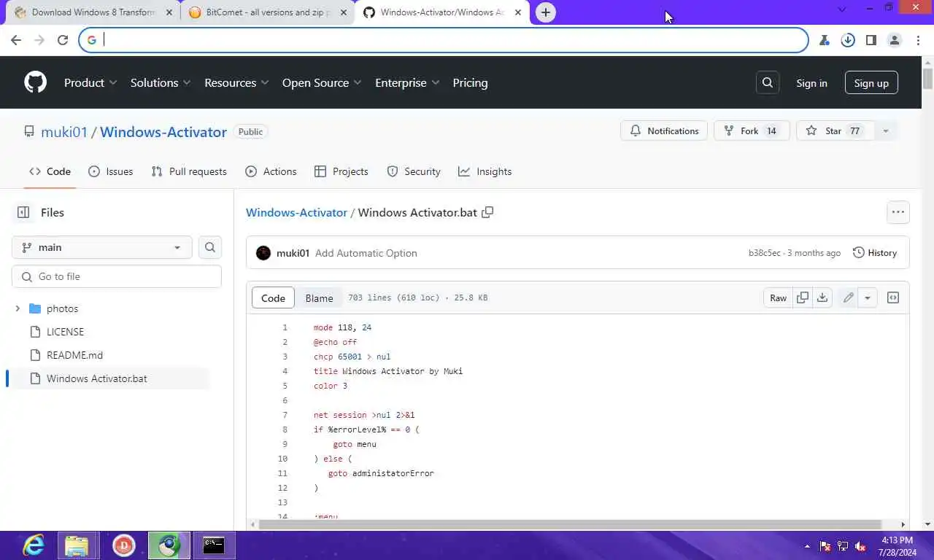Click the pencil edit file icon
This screenshot has height=560, width=934.
click(x=848, y=297)
